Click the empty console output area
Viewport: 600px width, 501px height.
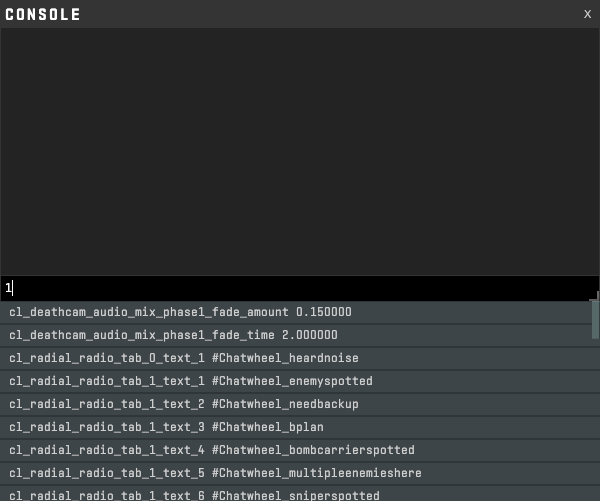pos(300,150)
